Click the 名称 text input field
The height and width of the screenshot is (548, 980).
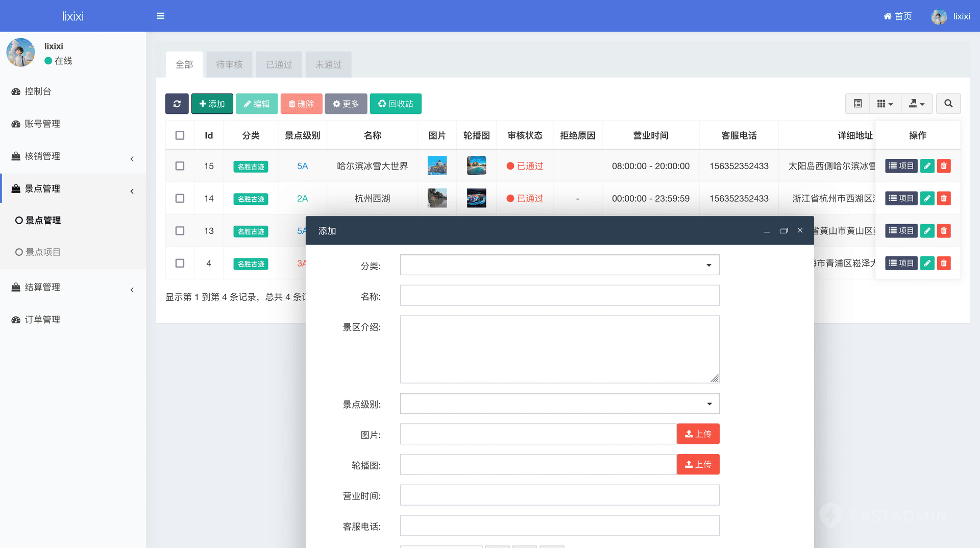tap(559, 296)
